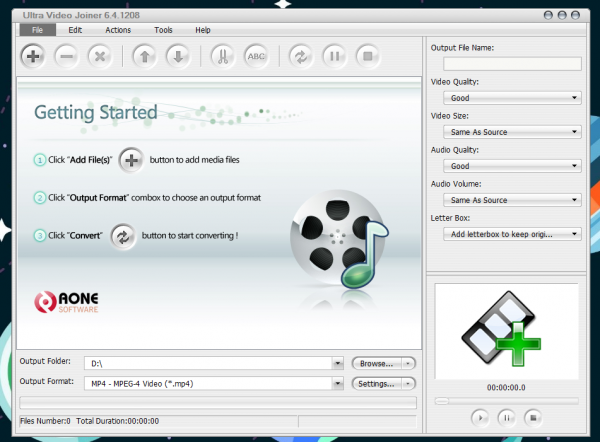Click the film reel with music note graphic

(x=339, y=239)
